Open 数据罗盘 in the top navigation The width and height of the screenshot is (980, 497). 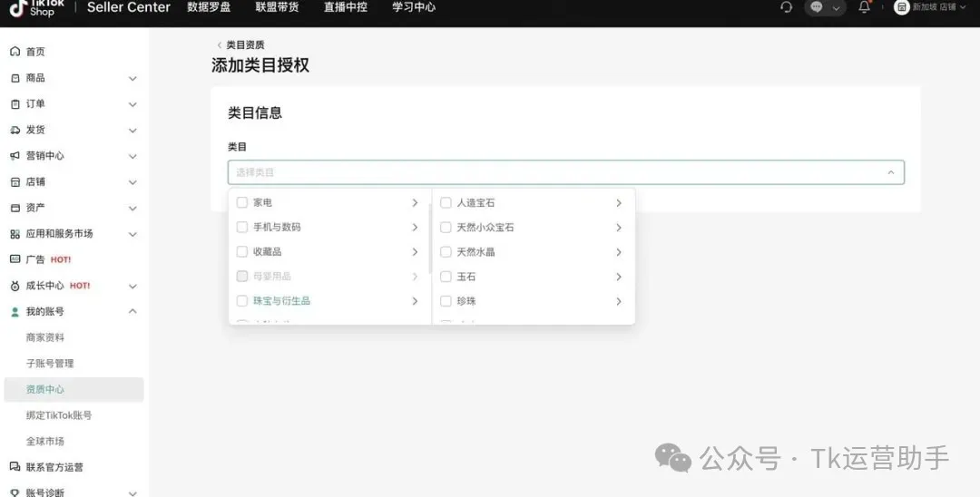click(209, 7)
